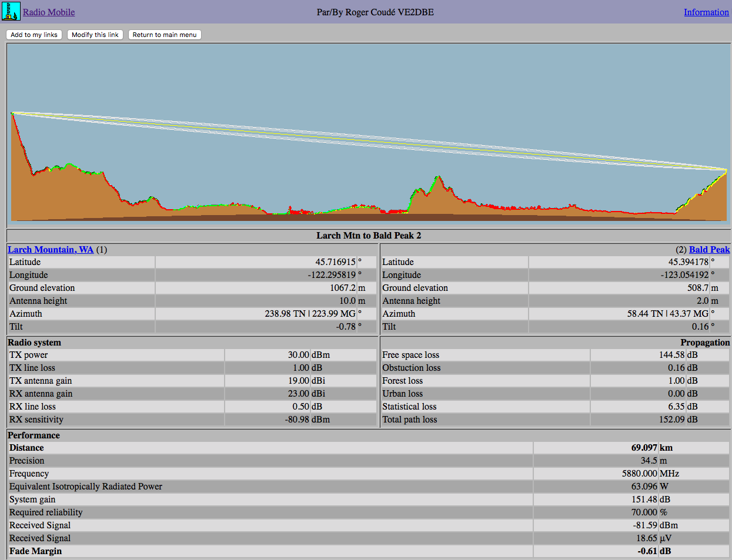
Task: Select received signal value 18.65
Action: click(647, 538)
